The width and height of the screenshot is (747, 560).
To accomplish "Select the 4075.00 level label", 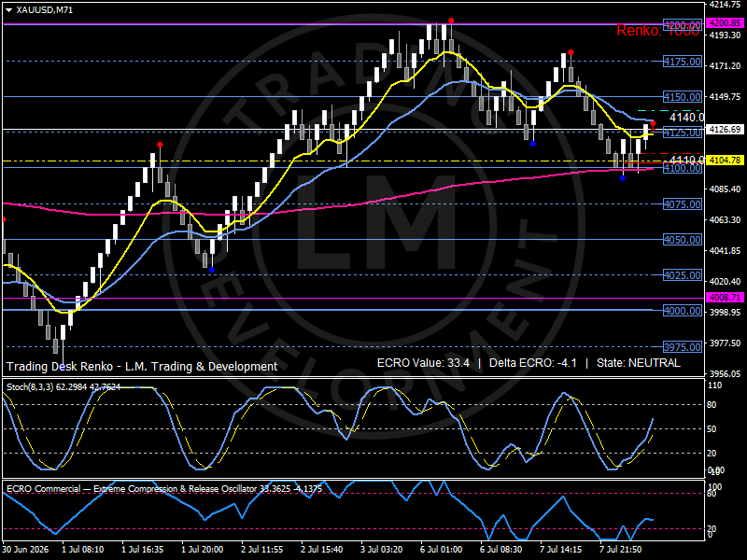I will [683, 204].
